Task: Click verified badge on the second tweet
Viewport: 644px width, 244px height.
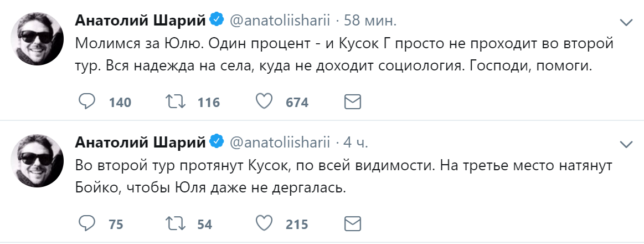Action: click(x=217, y=143)
